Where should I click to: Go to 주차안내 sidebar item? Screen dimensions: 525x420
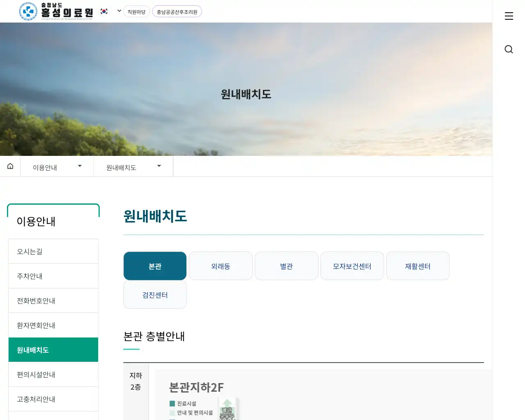53,276
